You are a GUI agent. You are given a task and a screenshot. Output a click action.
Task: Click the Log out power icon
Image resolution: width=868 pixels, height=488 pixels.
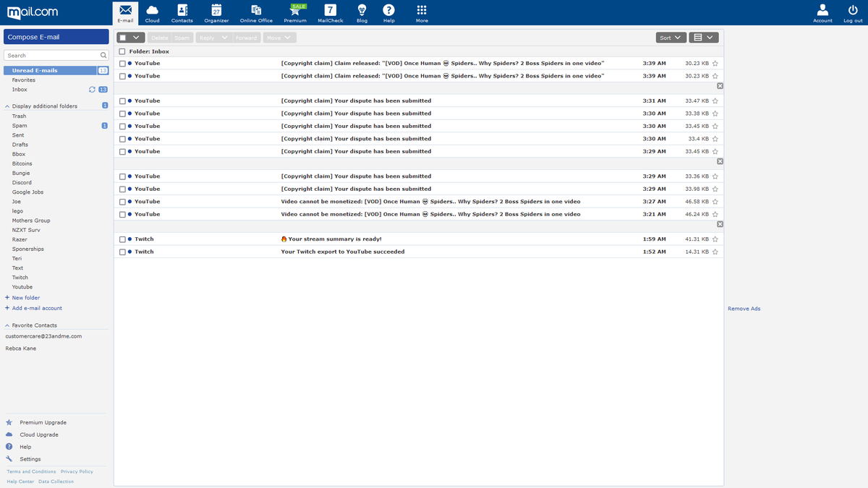point(853,10)
